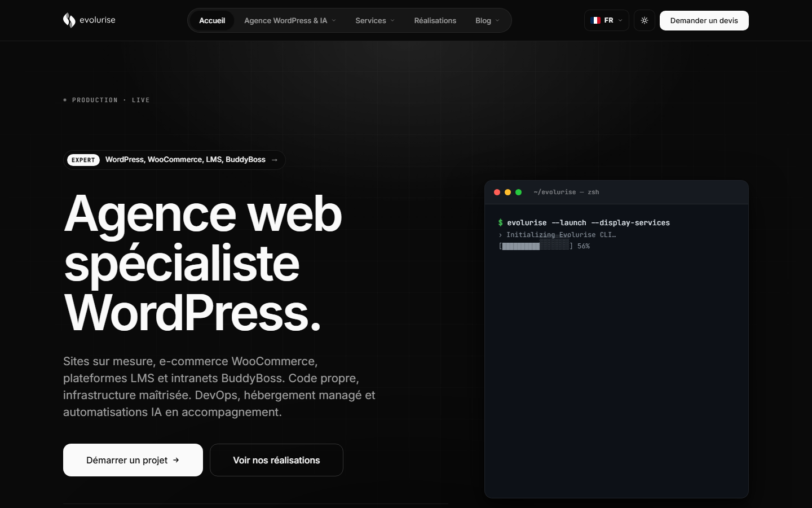Open the EXPERT WordPress, WooCommerce banner link
This screenshot has height=508, width=812.
click(174, 160)
